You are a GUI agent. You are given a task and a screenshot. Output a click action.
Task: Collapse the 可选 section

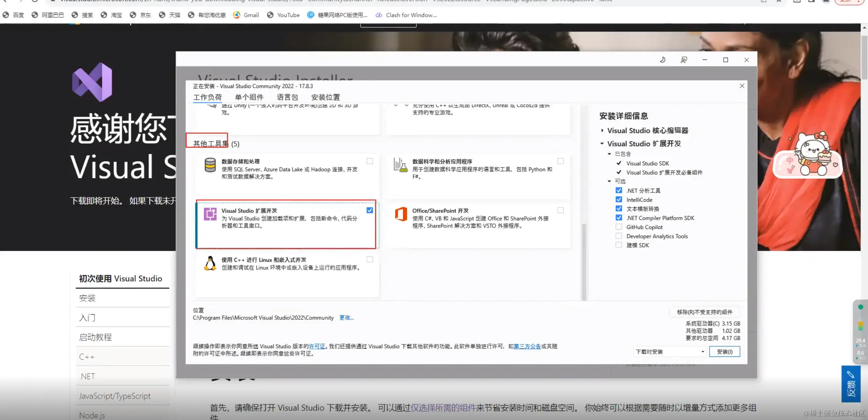pyautogui.click(x=609, y=181)
